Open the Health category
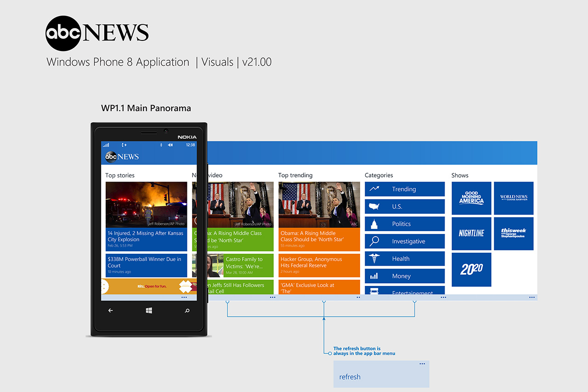The width and height of the screenshot is (588, 392). (405, 259)
